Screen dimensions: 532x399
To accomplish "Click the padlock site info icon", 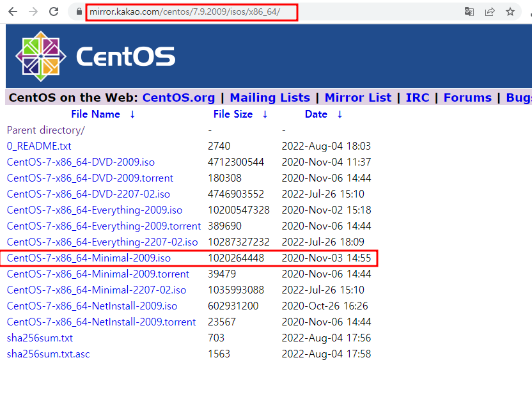I will pos(79,12).
